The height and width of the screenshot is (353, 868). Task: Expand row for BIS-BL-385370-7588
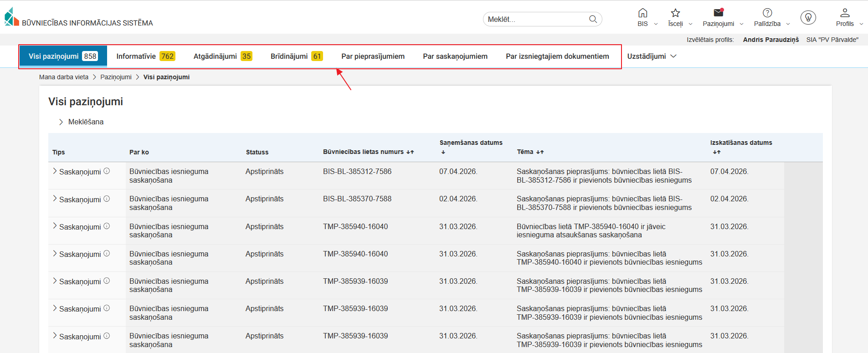(55, 199)
